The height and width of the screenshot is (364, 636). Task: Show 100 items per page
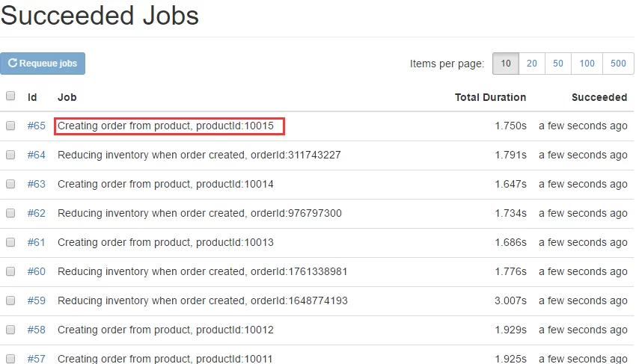tap(587, 64)
